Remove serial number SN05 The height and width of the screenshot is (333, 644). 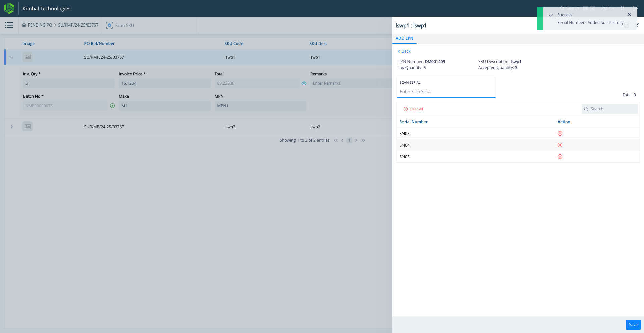point(560,157)
